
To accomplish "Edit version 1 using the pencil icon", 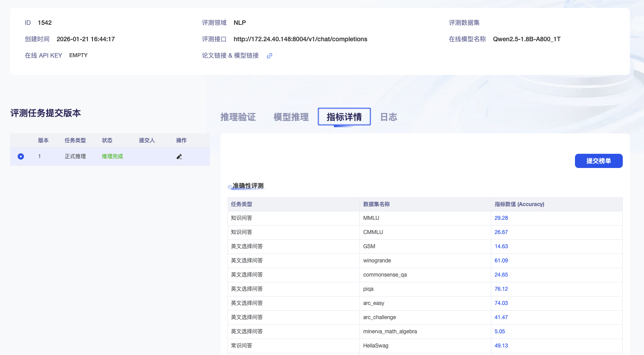I will 179,156.
